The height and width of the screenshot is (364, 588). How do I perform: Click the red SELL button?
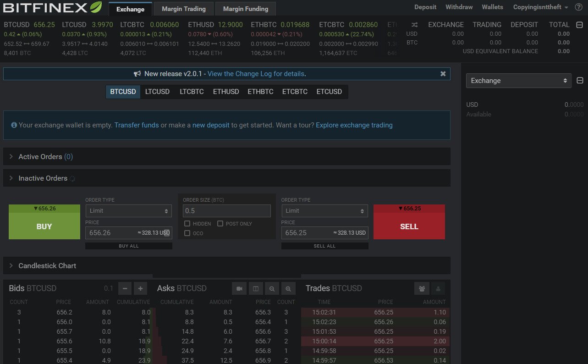(x=409, y=222)
